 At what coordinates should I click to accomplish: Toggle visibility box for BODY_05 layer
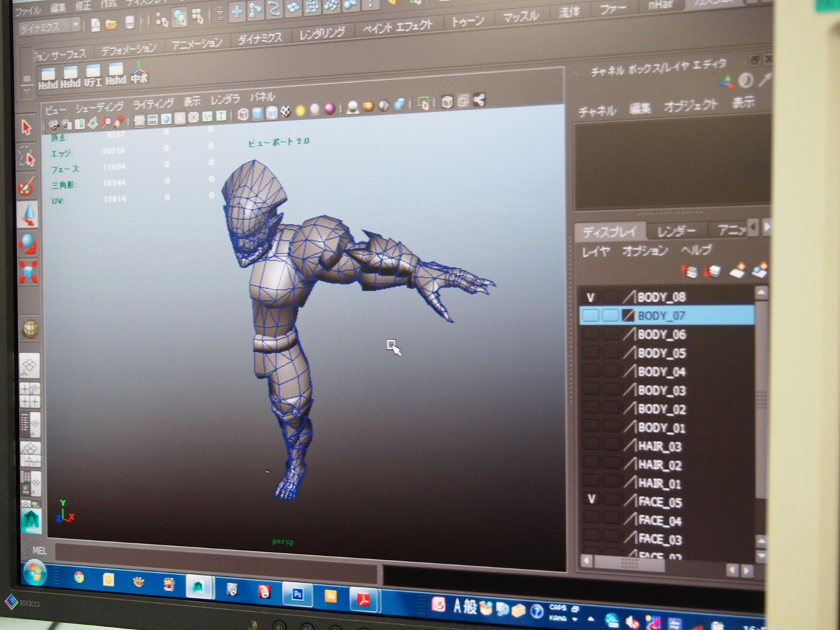click(x=591, y=352)
